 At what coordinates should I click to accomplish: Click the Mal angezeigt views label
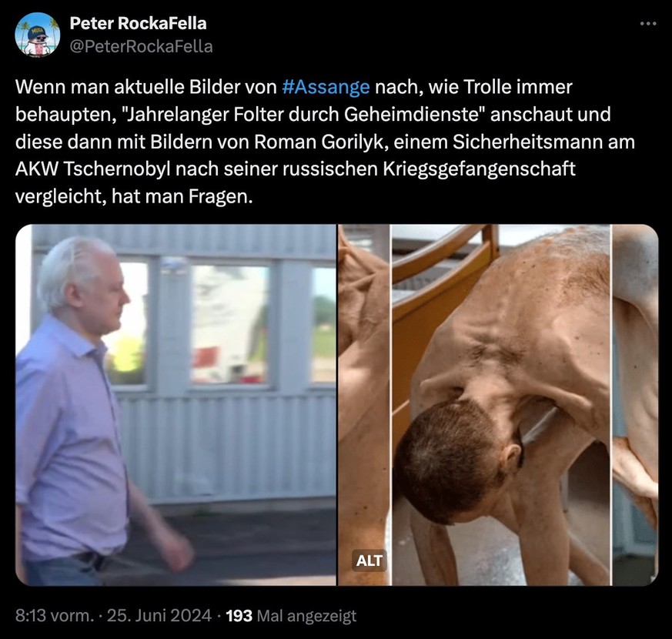[x=306, y=616]
